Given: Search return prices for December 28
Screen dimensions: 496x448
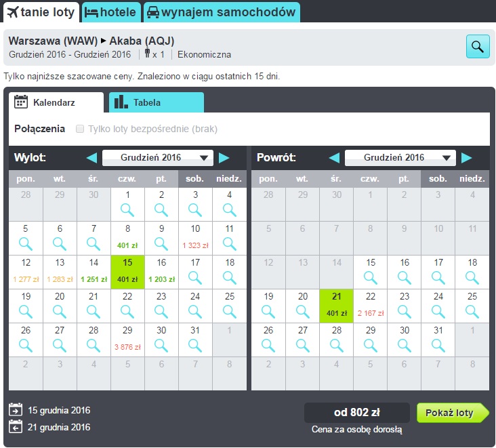Looking at the screenshot, I should [337, 346].
